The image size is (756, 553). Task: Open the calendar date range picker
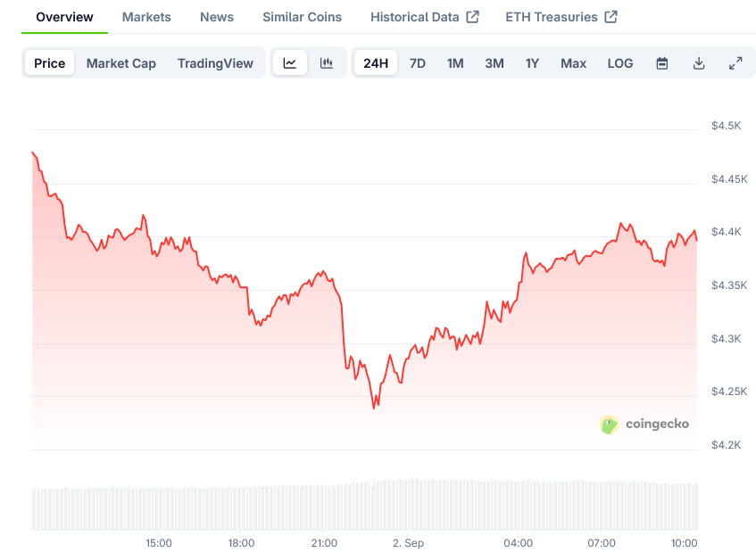click(662, 63)
